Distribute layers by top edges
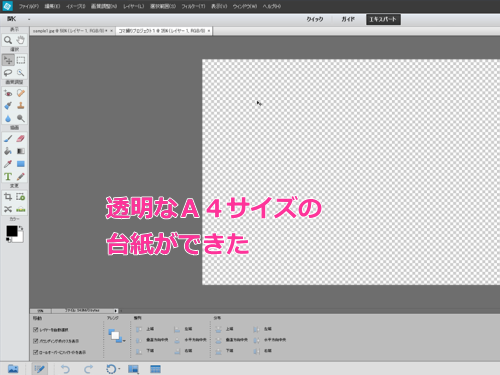This screenshot has height=375, width=500. pos(224,329)
